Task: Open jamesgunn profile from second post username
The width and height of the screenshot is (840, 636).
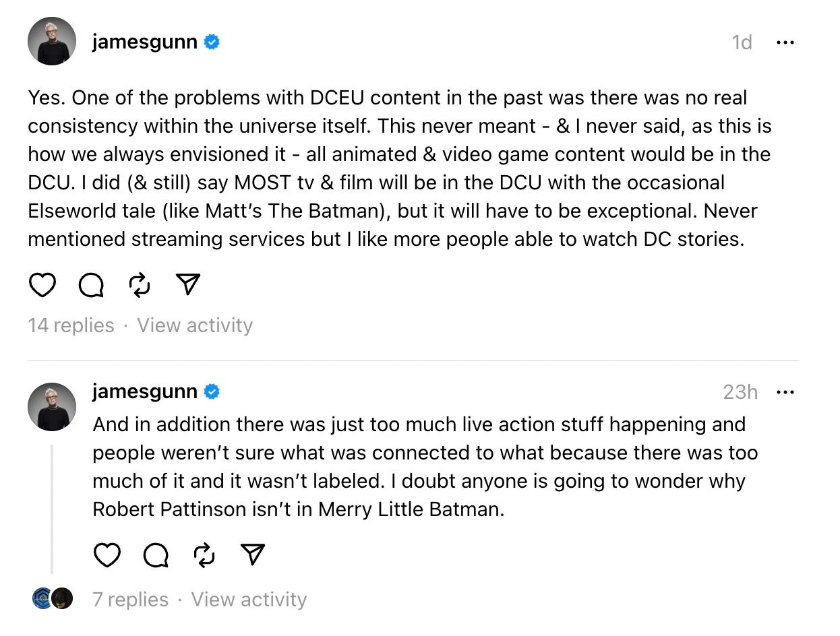Action: pos(145,391)
